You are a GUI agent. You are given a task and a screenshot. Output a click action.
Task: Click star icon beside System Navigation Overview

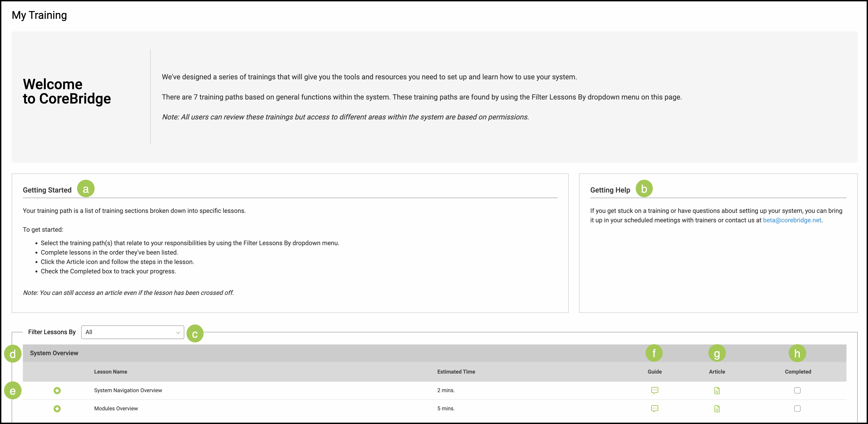pyautogui.click(x=57, y=390)
